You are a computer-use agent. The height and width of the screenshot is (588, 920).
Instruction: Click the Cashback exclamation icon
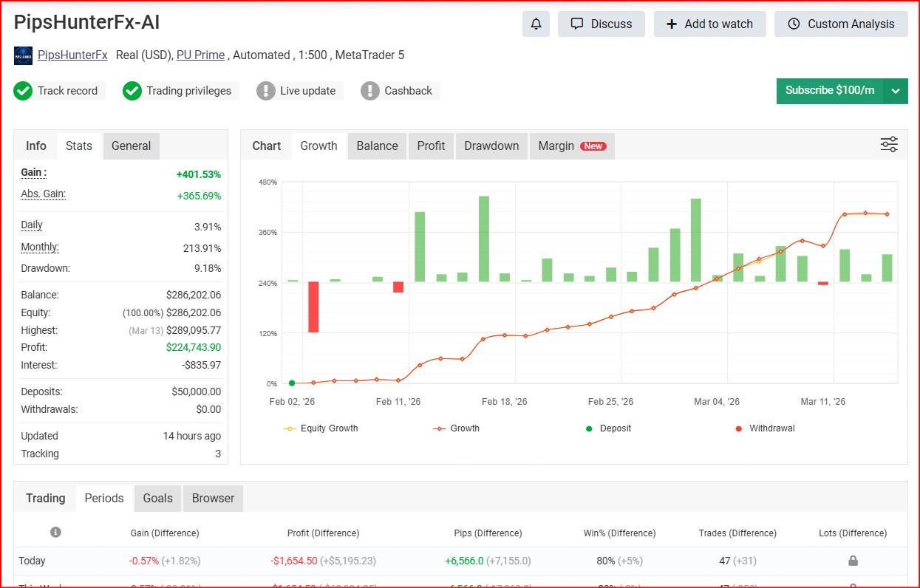370,91
